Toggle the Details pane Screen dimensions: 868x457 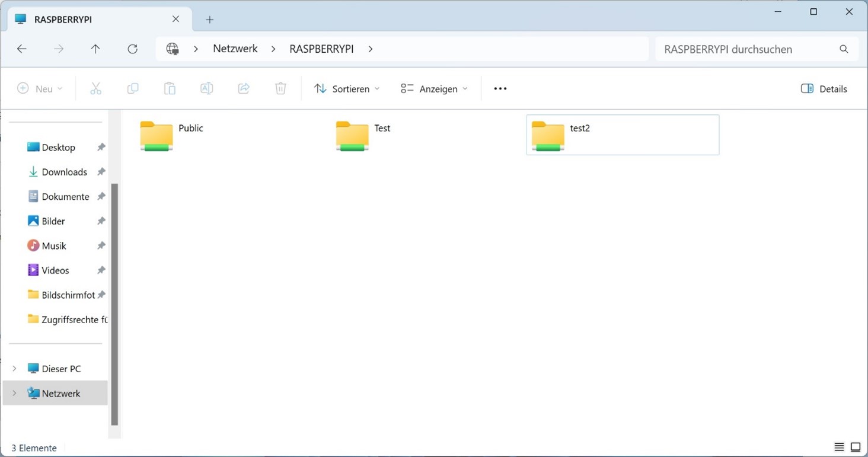click(x=824, y=89)
